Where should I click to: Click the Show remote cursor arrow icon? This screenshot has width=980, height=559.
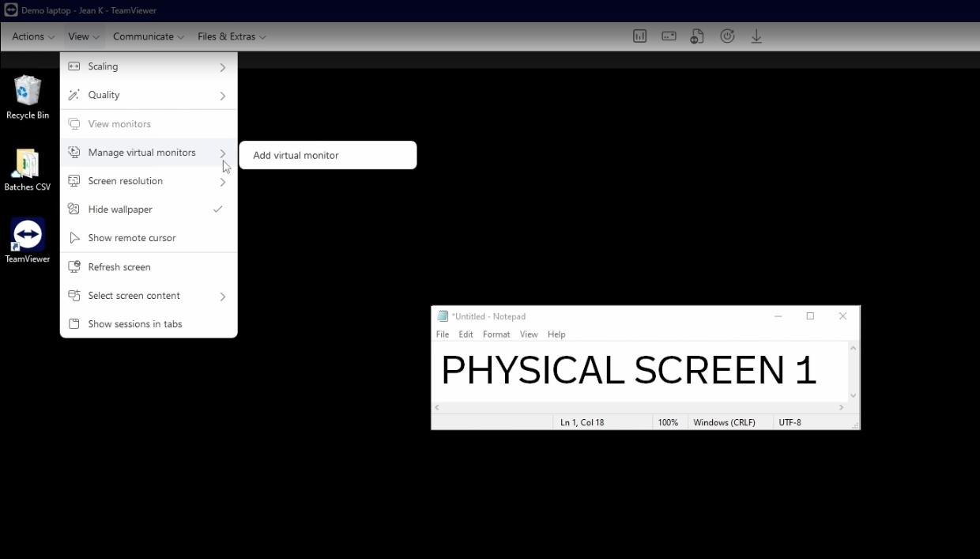coord(74,238)
